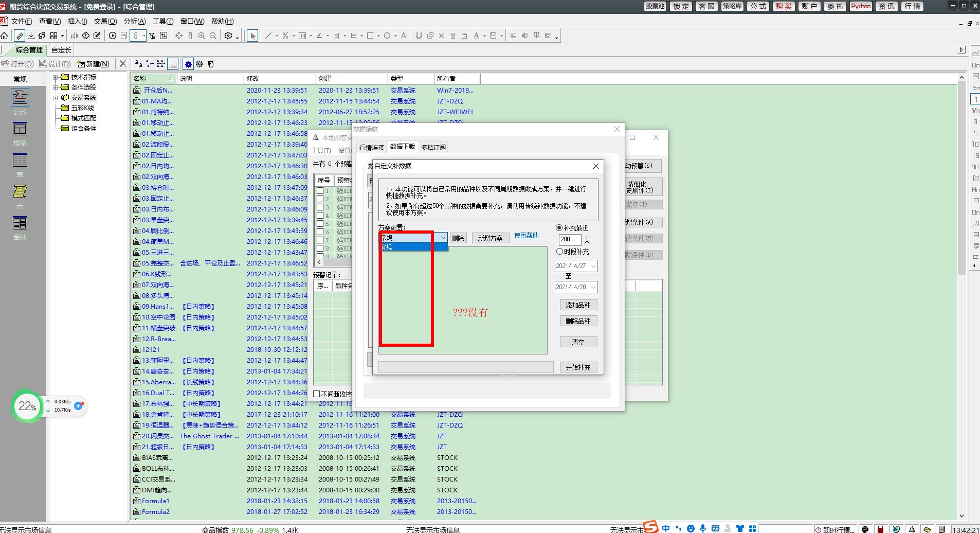Click the 删除 button next to combo box

[x=458, y=238]
